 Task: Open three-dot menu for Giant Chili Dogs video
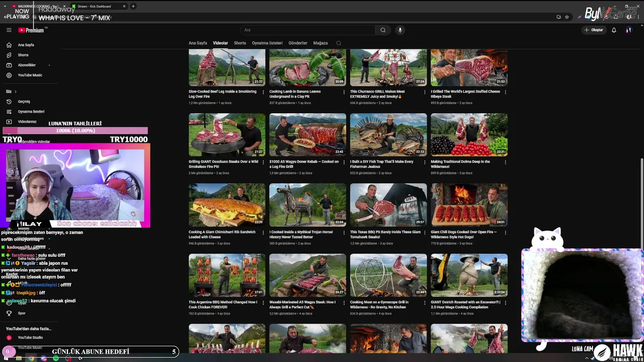coord(505,232)
